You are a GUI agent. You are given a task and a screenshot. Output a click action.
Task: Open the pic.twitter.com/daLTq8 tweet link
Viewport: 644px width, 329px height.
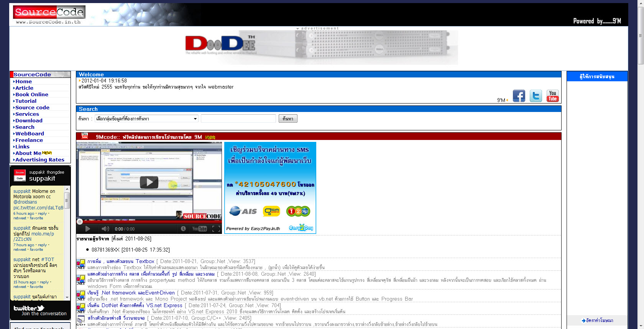tap(38, 207)
